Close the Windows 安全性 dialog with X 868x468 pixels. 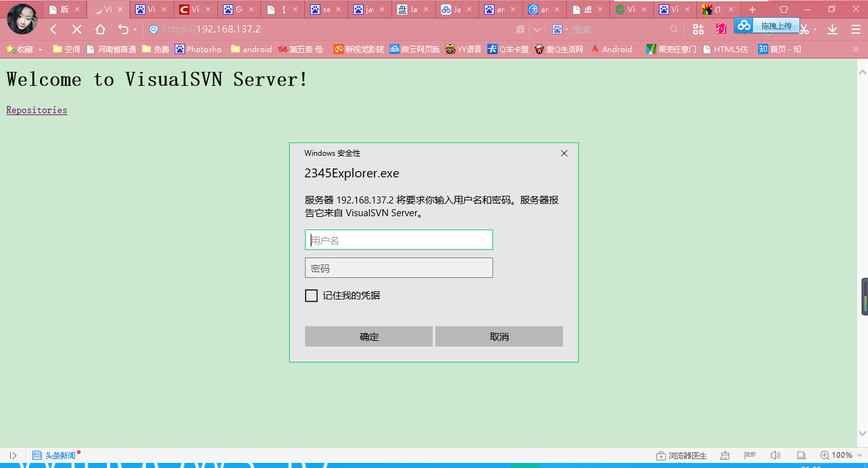564,153
